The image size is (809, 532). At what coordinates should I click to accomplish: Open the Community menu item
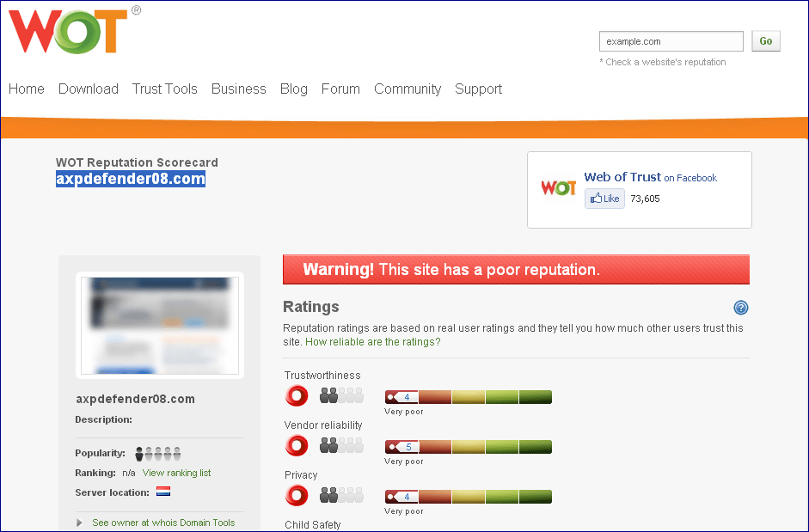pos(408,89)
